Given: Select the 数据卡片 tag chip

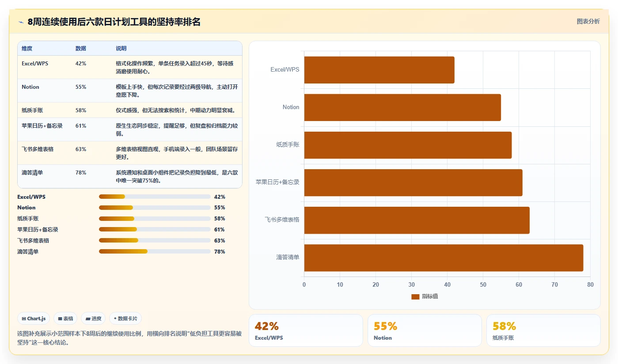Looking at the screenshot, I should coord(125,318).
